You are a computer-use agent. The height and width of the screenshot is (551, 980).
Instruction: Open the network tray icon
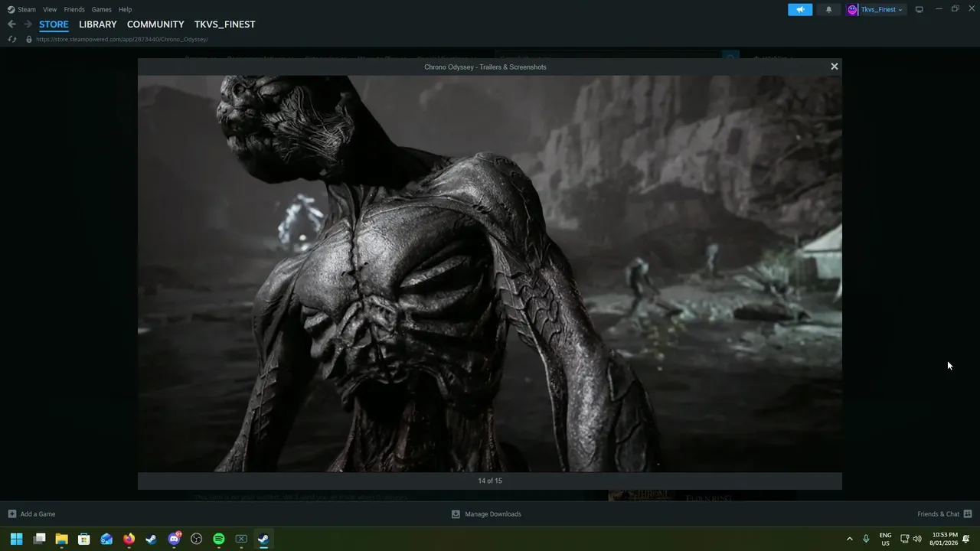tap(904, 539)
